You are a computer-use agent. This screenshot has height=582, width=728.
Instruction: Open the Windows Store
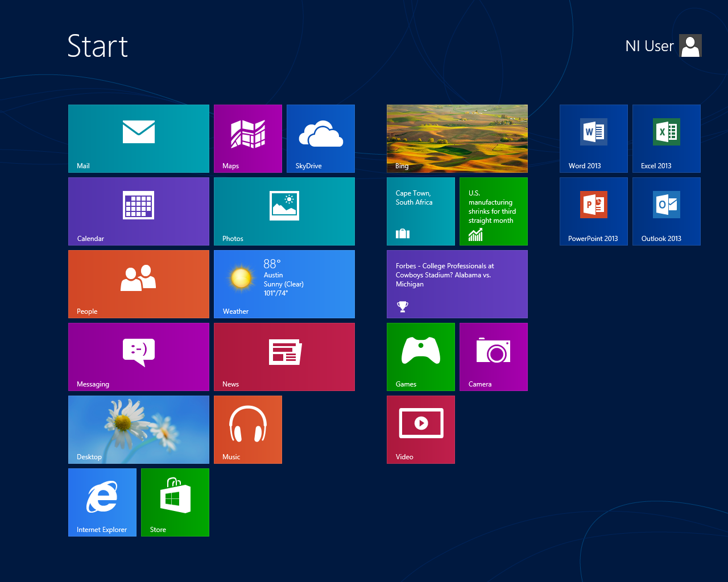tap(175, 502)
